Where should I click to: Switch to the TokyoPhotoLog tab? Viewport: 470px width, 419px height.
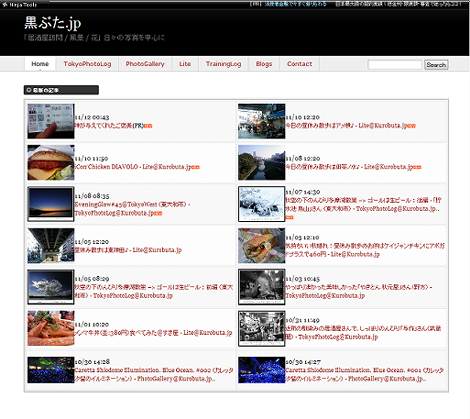(x=87, y=64)
